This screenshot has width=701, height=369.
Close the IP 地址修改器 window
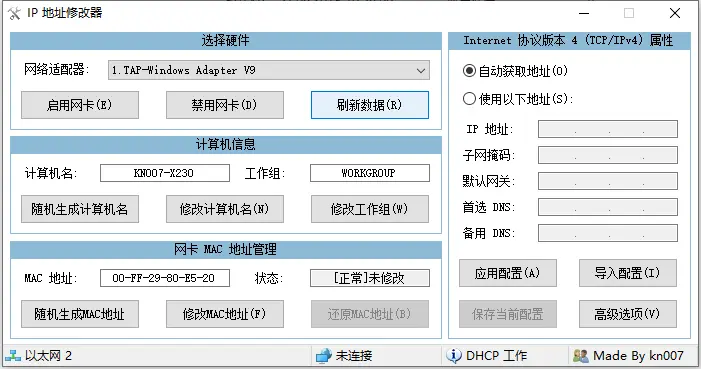(675, 13)
